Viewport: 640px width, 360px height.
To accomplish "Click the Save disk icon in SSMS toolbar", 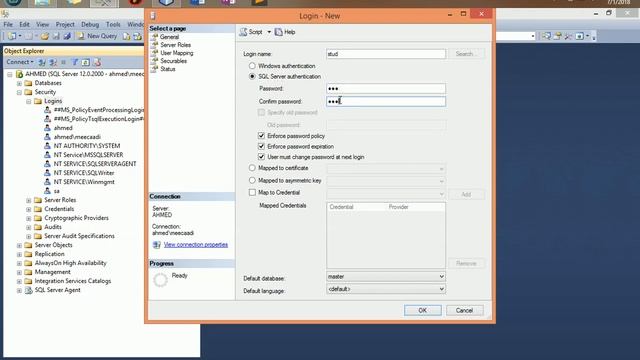I will (56, 36).
